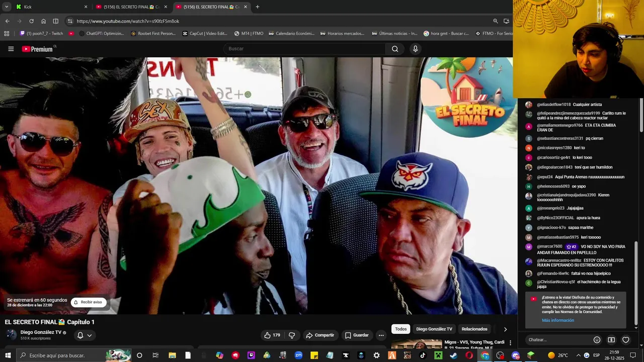Open Roobet First Person bookmark
Screen dimensions: 644x362
(x=153, y=34)
